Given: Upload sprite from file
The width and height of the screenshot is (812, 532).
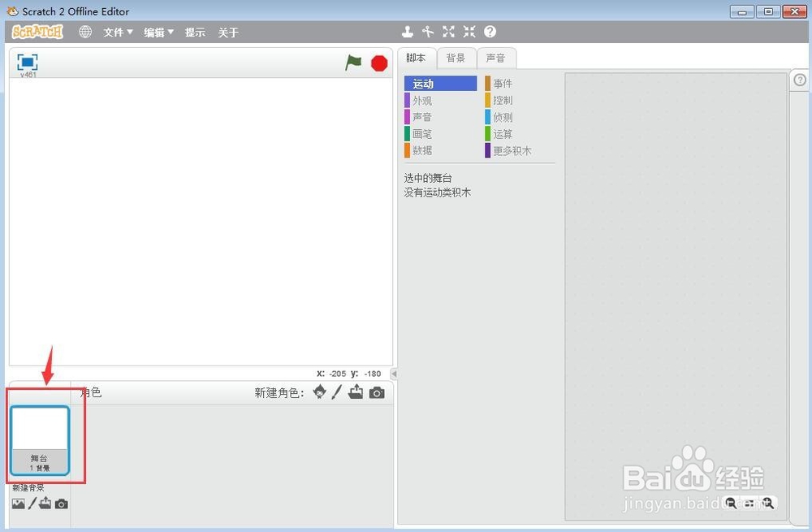Looking at the screenshot, I should click(x=356, y=392).
